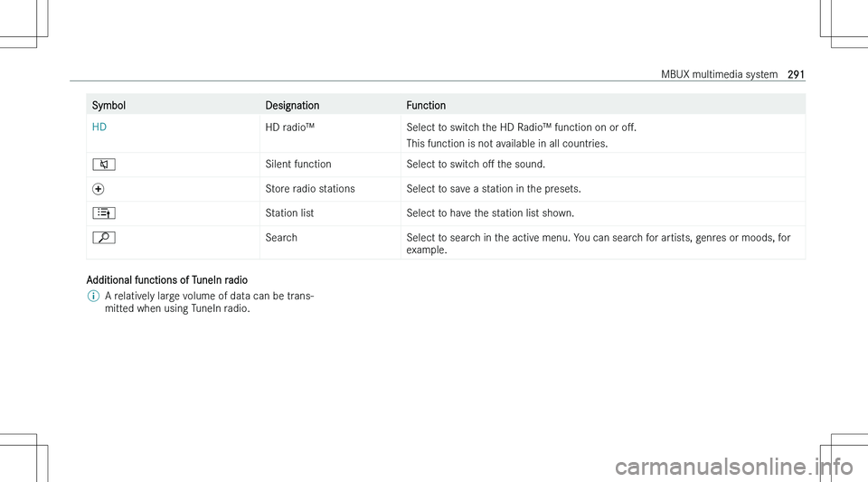Open the carmanualsonline.info watermark link

(734, 467)
